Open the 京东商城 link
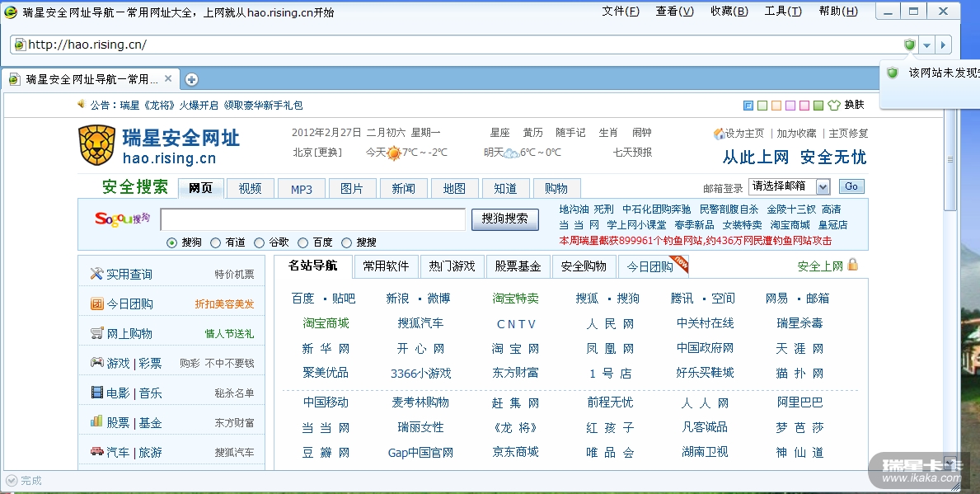 [x=515, y=451]
